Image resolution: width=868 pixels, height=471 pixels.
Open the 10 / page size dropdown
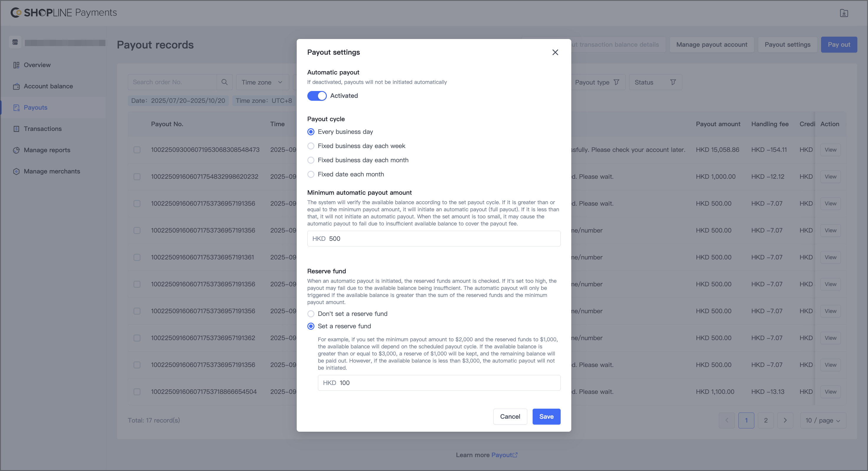(x=823, y=420)
